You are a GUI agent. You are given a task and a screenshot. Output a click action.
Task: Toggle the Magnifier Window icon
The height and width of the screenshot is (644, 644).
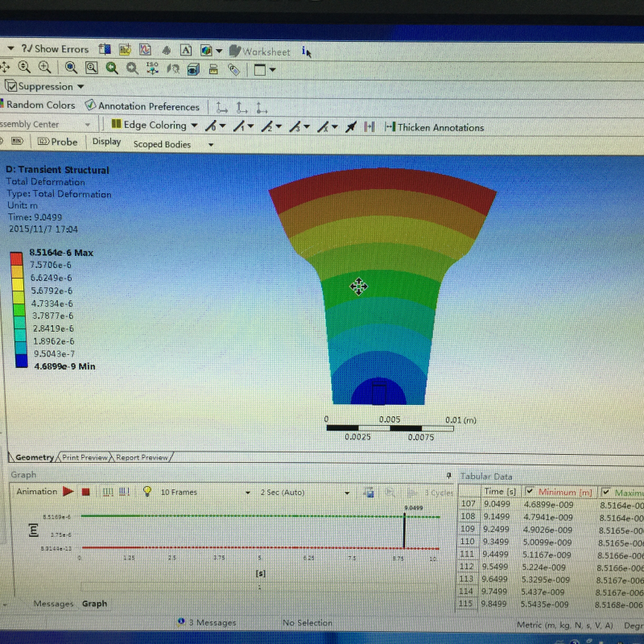91,68
